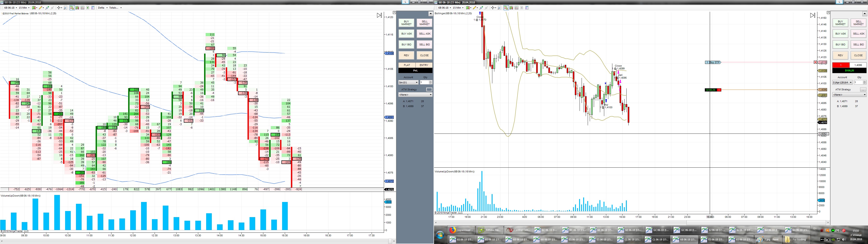Open Rithmic Trader in the taskbar
This screenshot has width=868, height=244.
[490, 230]
